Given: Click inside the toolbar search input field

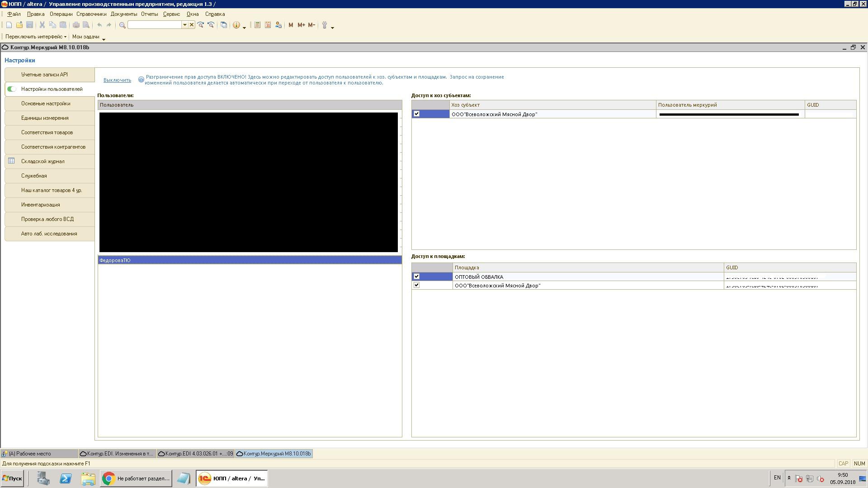Looking at the screenshot, I should point(155,25).
